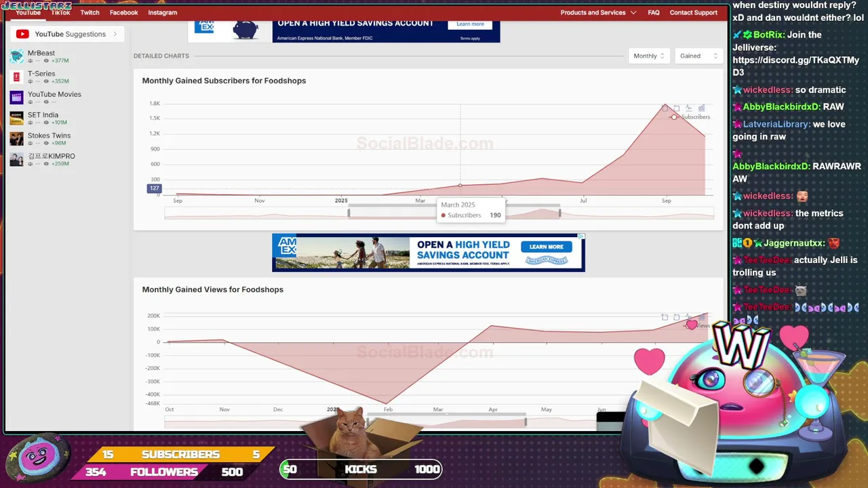Viewport: 868px width, 488px height.
Task: Switch to the Facebook tab
Action: (x=123, y=12)
